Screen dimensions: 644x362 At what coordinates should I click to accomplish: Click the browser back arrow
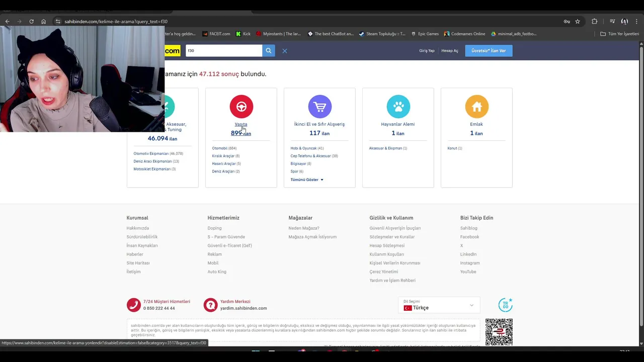coord(7,22)
